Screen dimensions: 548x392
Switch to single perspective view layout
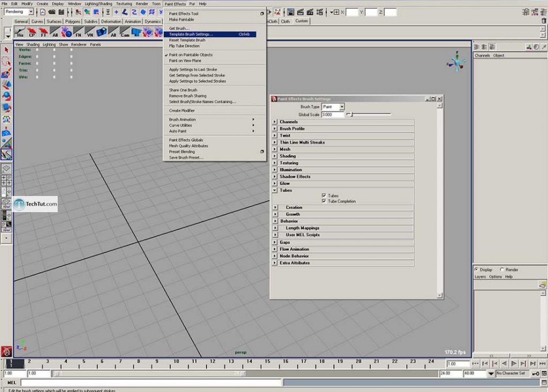click(x=6, y=169)
